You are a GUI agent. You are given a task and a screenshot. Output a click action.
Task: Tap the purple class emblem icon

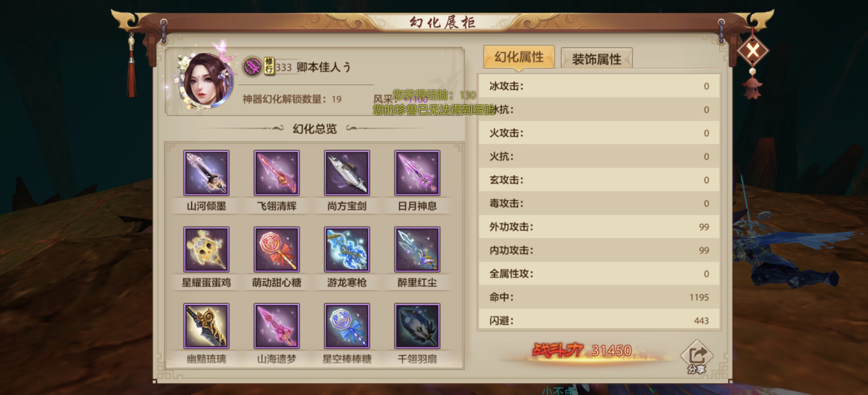(x=253, y=66)
